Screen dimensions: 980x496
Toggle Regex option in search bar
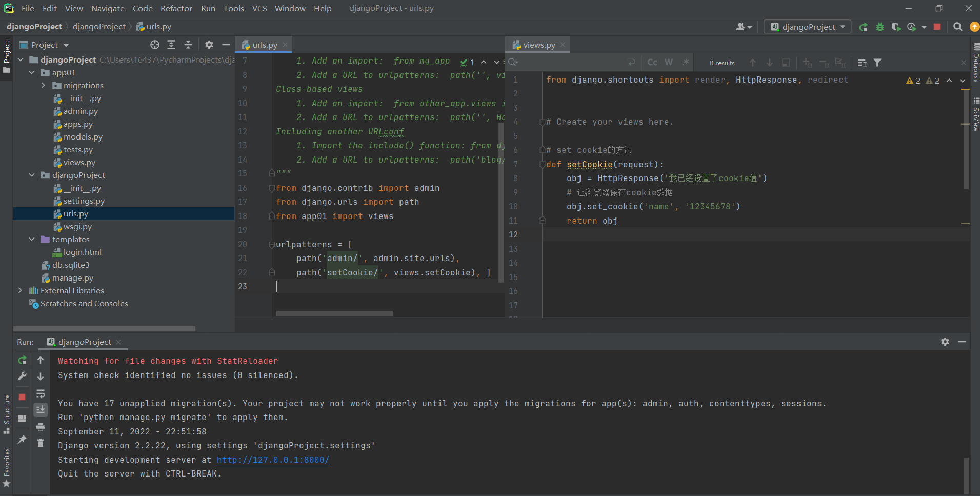pos(686,62)
